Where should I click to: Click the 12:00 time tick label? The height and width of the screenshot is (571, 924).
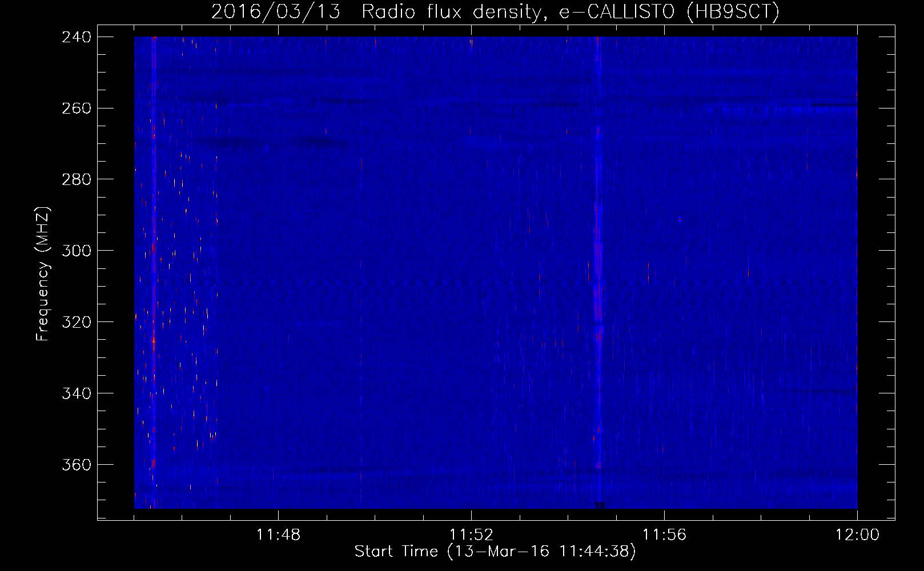pos(857,535)
